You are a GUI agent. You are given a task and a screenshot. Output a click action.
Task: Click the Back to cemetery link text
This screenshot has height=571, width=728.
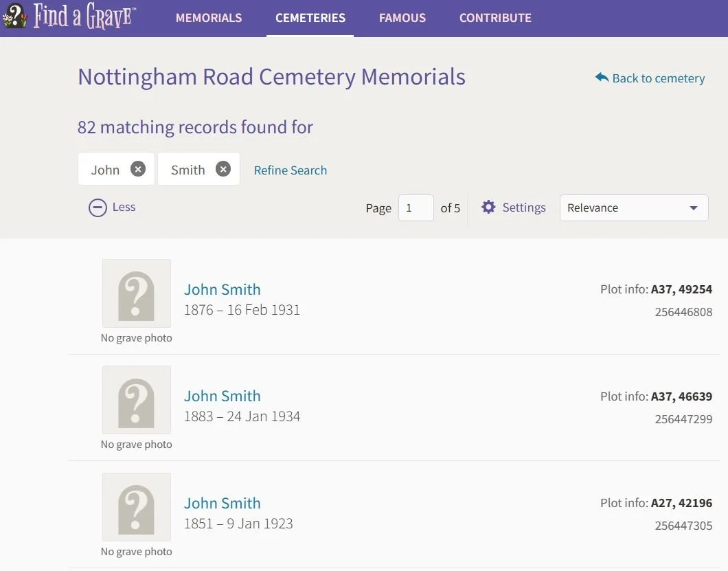659,78
